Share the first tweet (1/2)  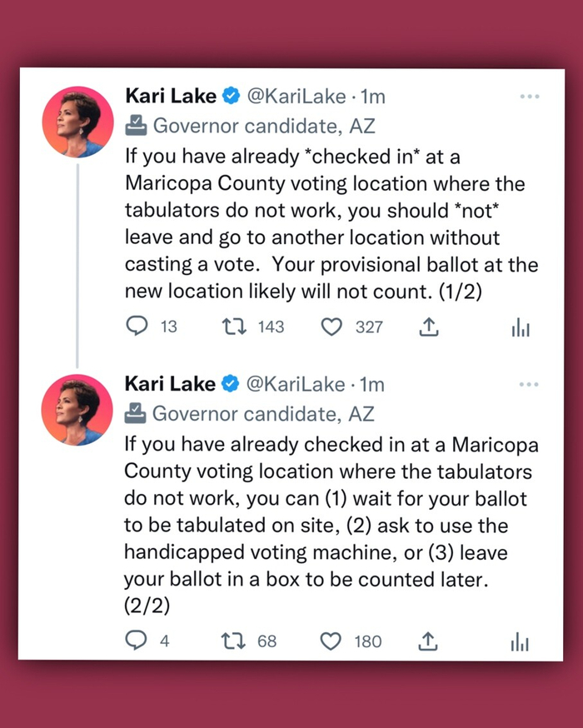(x=428, y=327)
